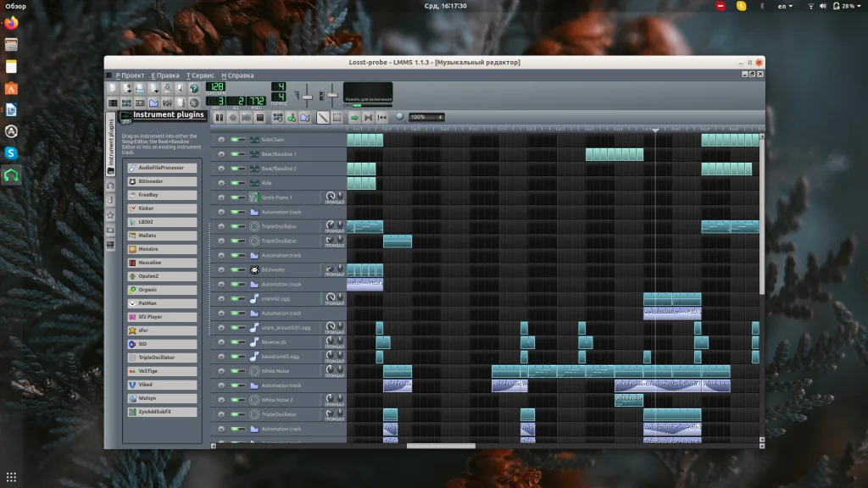The image size is (868, 488).
Task: Open the FX Mixer window
Action: 168,103
